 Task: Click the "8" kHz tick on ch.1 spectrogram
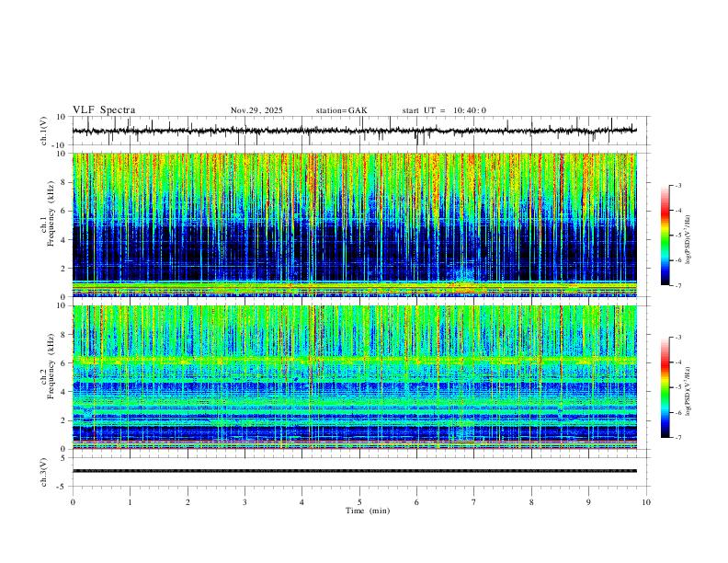point(63,182)
